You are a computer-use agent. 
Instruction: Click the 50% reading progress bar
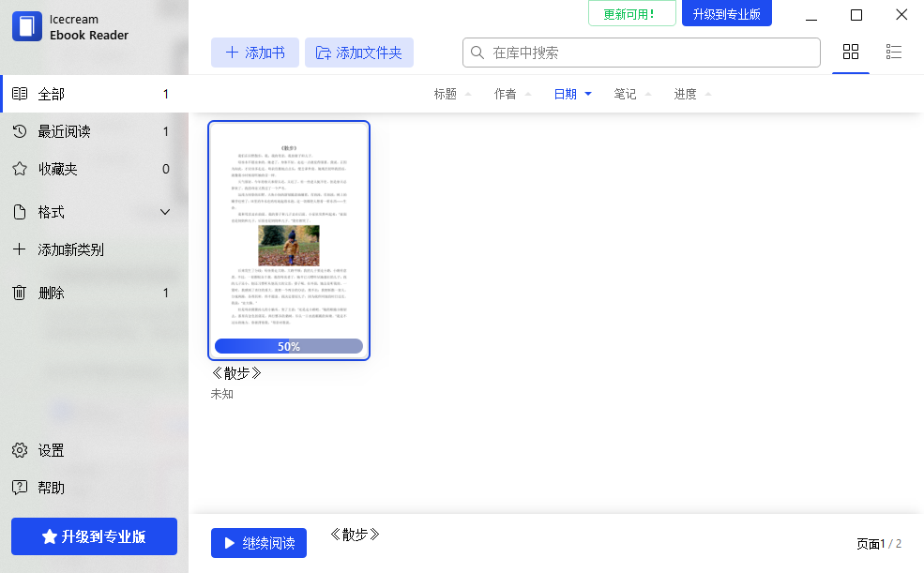tap(288, 345)
